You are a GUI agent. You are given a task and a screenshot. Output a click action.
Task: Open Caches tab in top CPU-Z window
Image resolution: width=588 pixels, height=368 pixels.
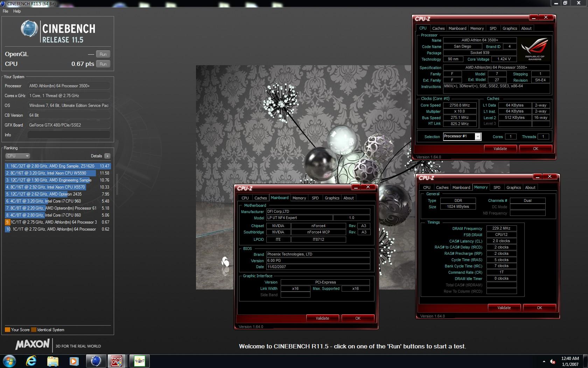(438, 28)
